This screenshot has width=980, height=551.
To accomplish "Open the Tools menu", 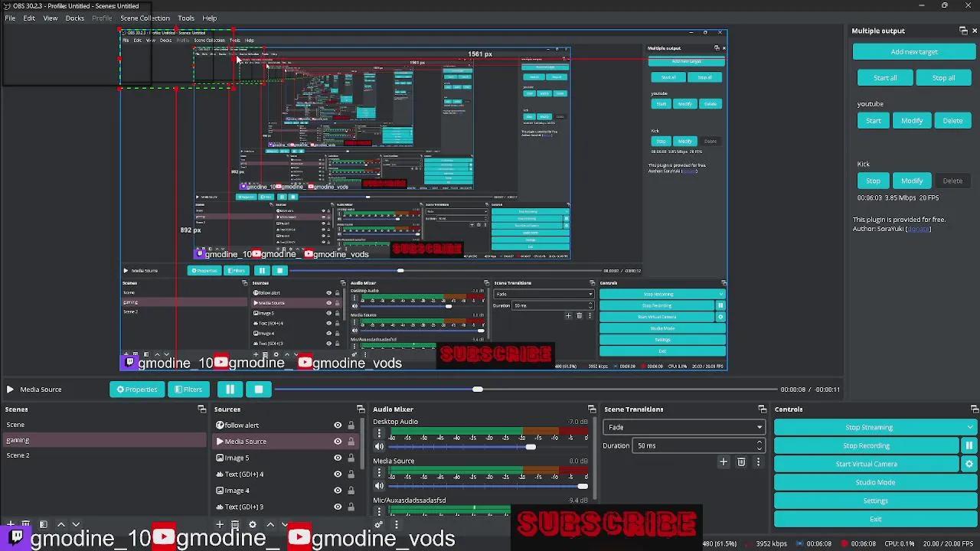I will pyautogui.click(x=186, y=18).
